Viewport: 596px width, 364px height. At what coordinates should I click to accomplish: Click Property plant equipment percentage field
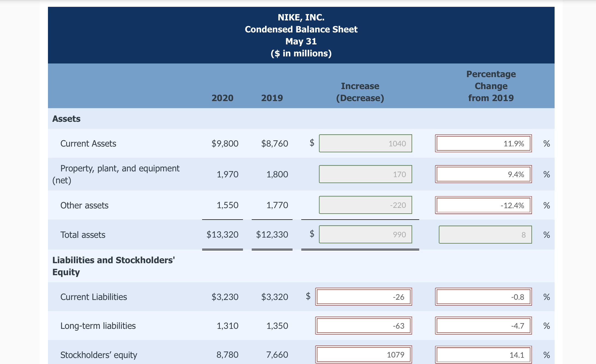point(483,174)
